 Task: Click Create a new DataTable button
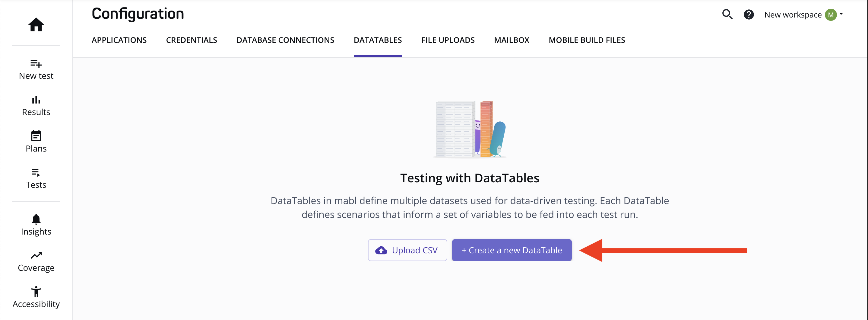click(512, 250)
